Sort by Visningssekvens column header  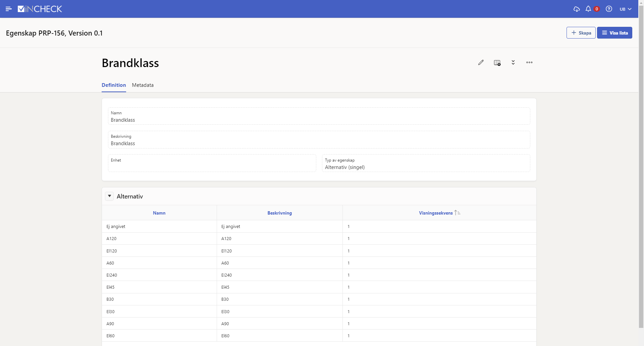tap(436, 213)
